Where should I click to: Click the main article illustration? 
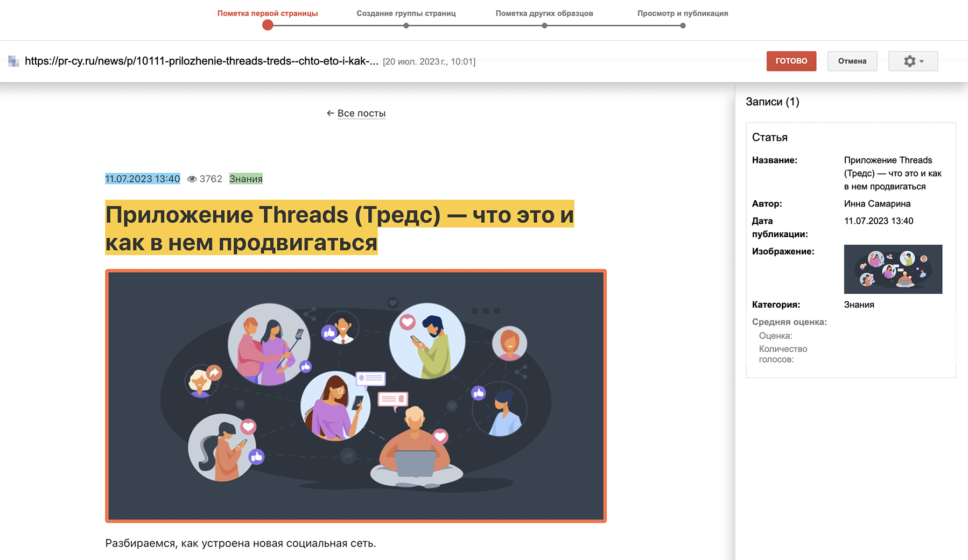(x=356, y=396)
